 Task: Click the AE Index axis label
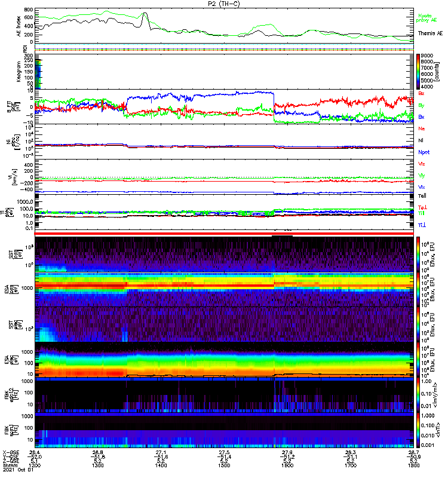coord(19,26)
